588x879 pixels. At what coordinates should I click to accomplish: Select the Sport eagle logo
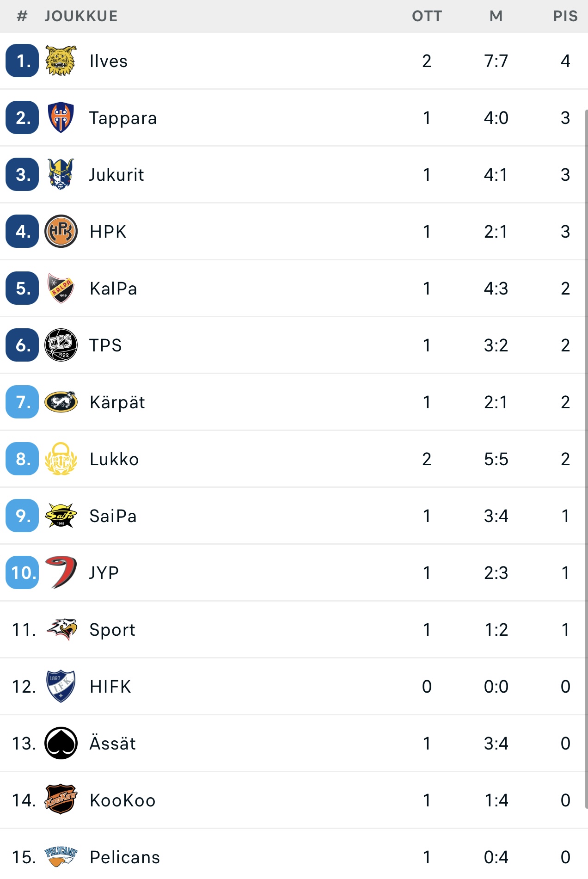pos(61,629)
